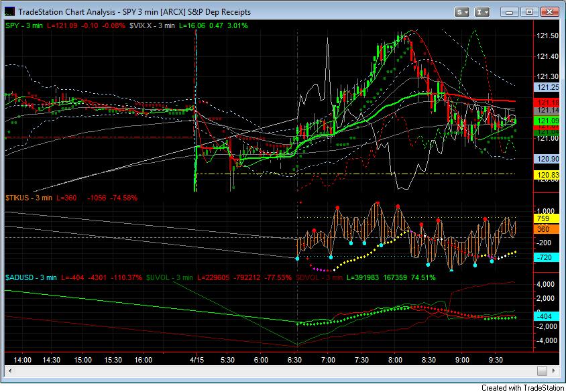The width and height of the screenshot is (566, 392).
Task: Click the yellow 120.83 price tag
Action: [x=547, y=175]
